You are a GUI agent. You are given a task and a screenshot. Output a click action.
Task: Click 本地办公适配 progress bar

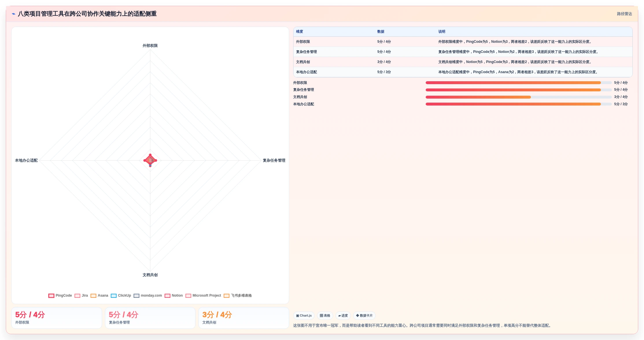[518, 104]
